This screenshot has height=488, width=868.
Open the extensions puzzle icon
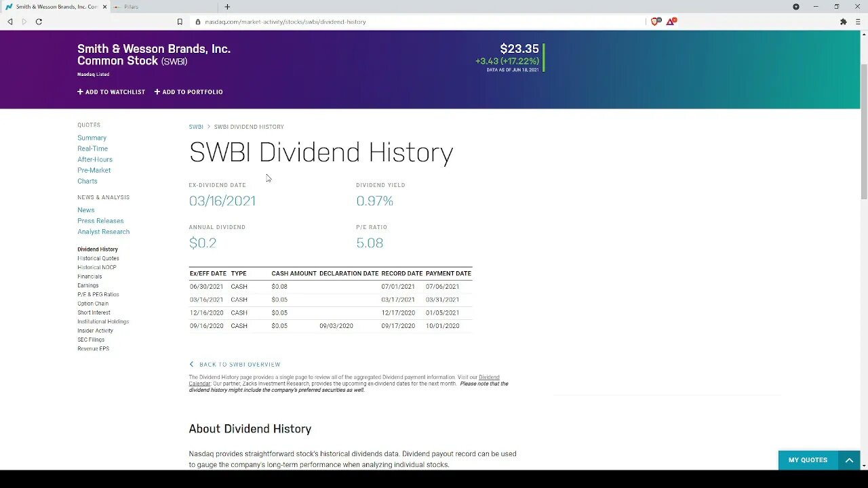(x=843, y=22)
